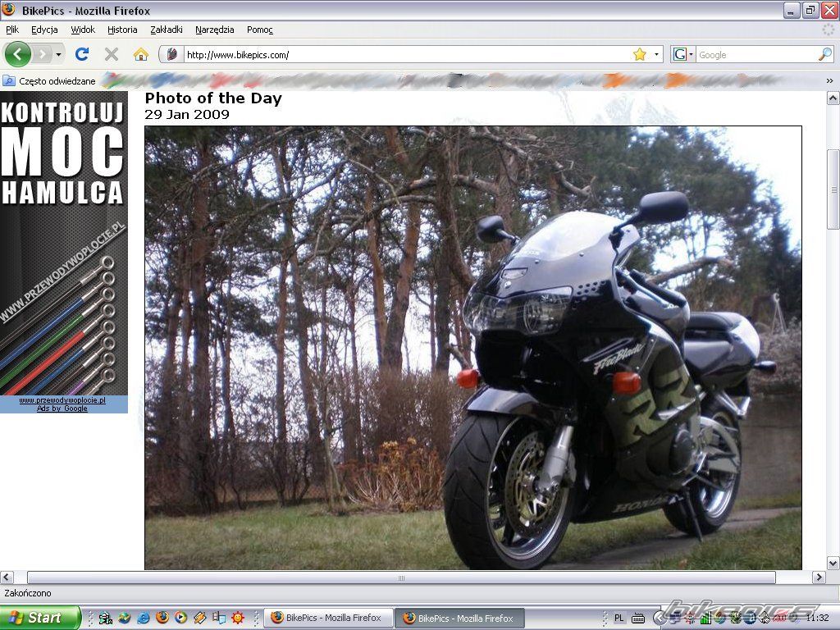This screenshot has height=630, width=840.
Task: Launch Firefox from quick launch
Action: point(162,618)
